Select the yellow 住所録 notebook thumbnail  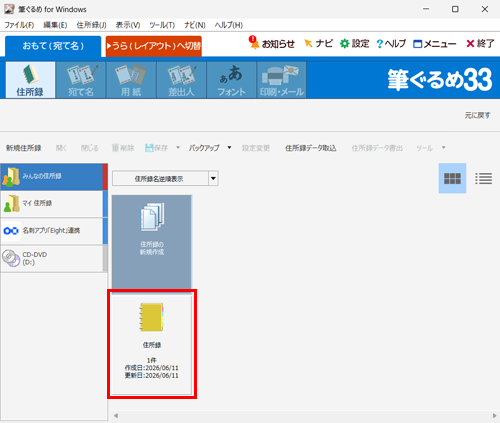[152, 344]
